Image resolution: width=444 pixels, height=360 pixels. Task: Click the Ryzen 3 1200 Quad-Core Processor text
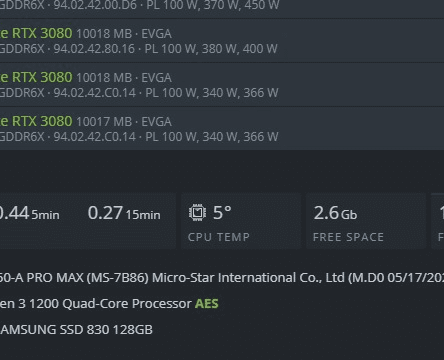tap(96, 304)
